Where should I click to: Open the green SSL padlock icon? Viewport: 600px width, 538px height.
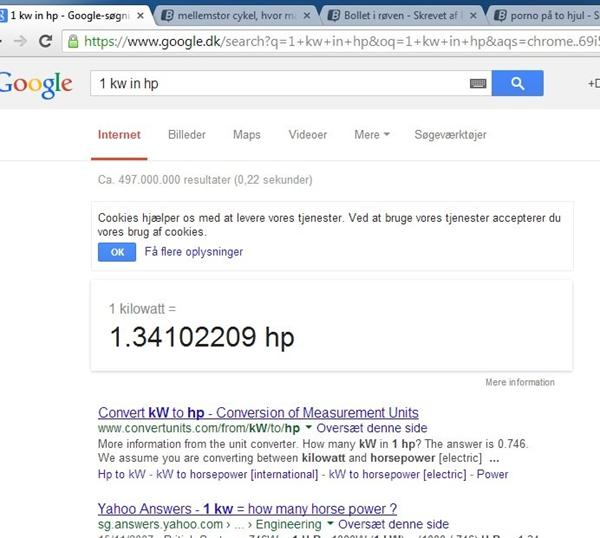pyautogui.click(x=73, y=41)
